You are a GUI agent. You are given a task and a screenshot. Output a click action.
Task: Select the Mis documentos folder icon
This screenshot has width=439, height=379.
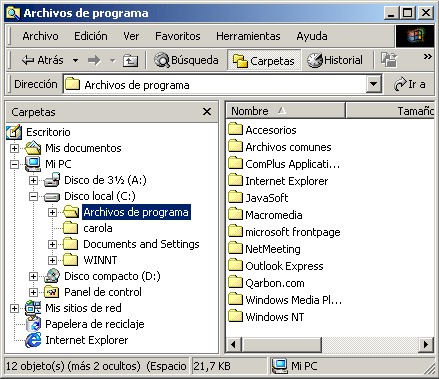[33, 148]
